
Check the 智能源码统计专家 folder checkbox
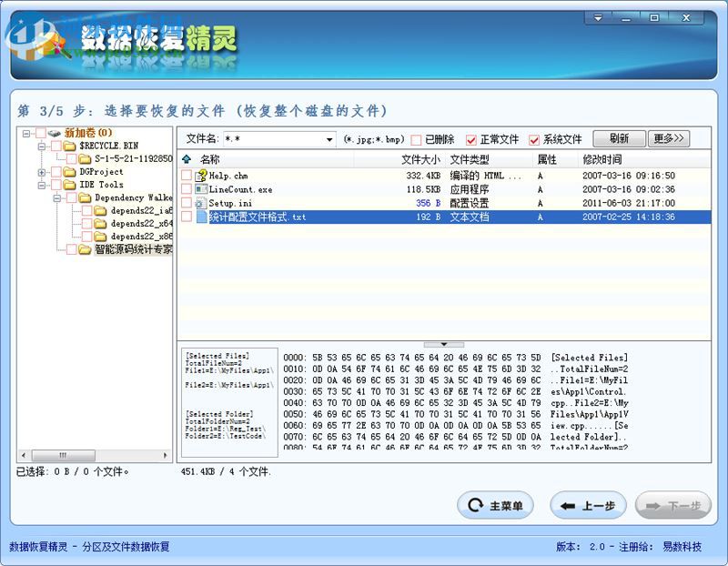click(x=72, y=250)
